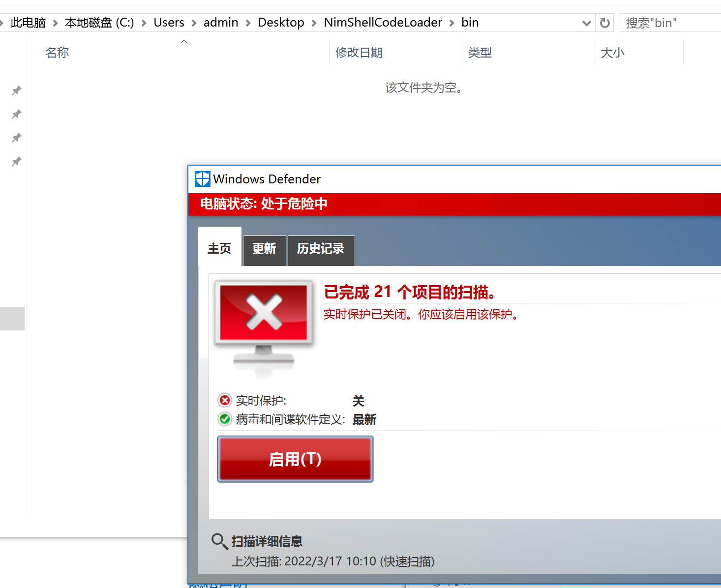Click 此电脑 in the breadcrumb path
Viewport: 721px width, 588px height.
tap(28, 23)
